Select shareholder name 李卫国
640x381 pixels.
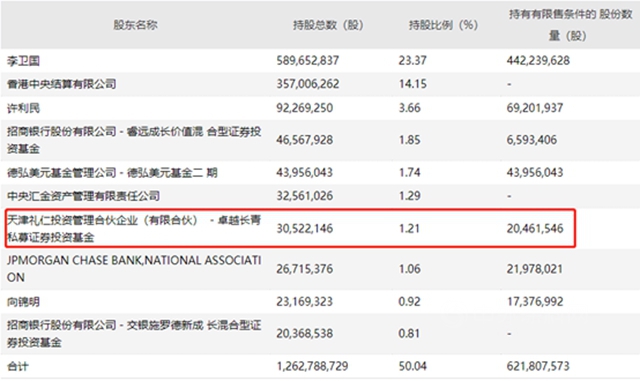coord(23,61)
